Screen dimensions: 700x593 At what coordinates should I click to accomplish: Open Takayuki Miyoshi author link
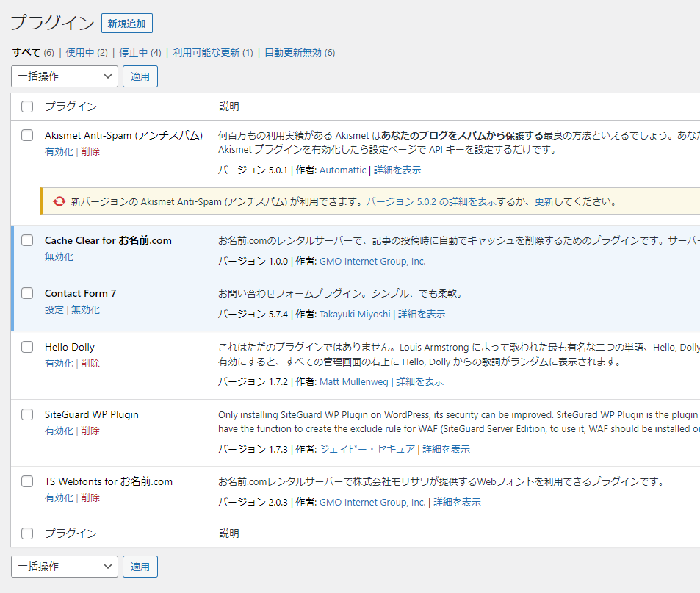[355, 315]
